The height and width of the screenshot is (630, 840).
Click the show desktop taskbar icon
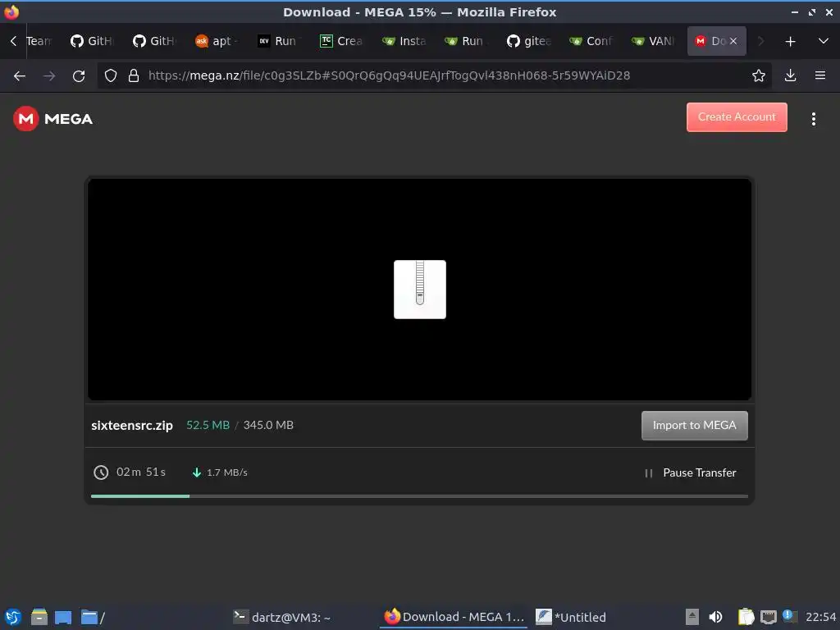click(63, 617)
